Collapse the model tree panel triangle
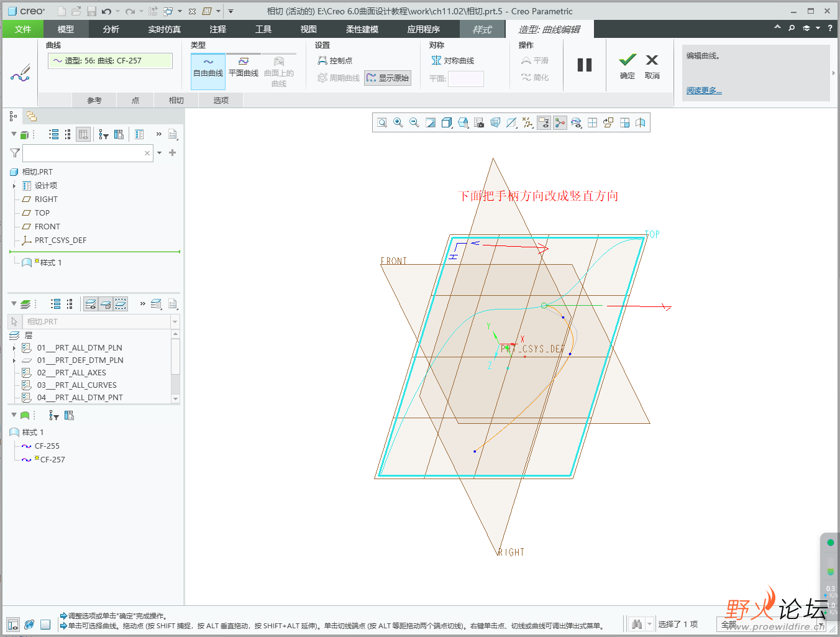This screenshot has height=637, width=840. coord(14,134)
